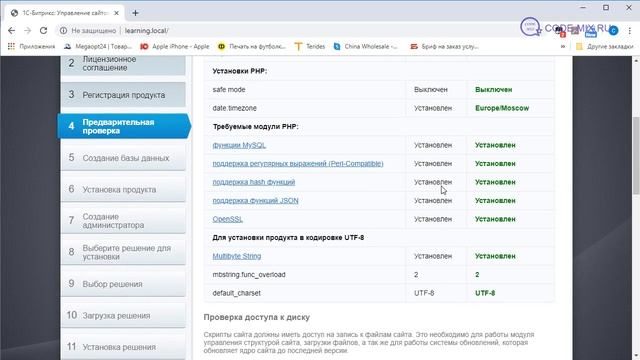Open the JSON functions support link
The image size is (640, 360).
(255, 201)
